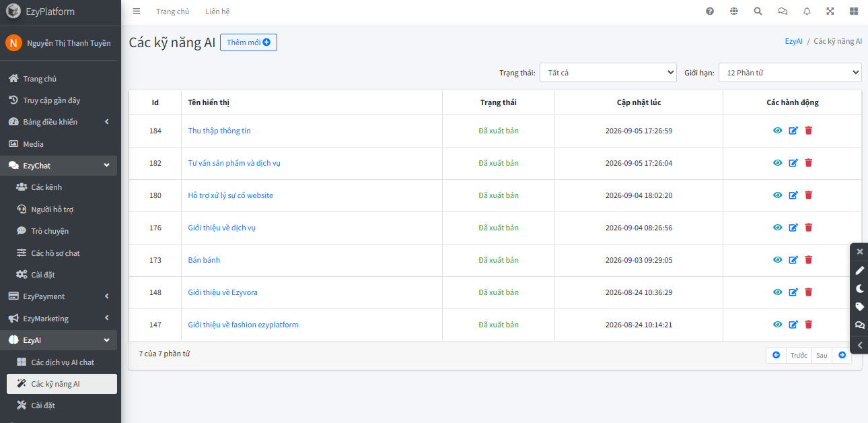Go to 'Trò chuyện' in the sidebar
The width and height of the screenshot is (868, 423).
[x=61, y=231]
